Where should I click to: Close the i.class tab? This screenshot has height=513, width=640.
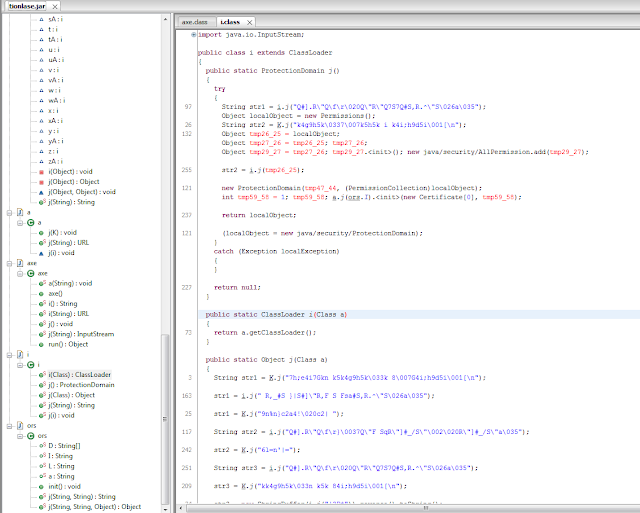pyautogui.click(x=249, y=22)
